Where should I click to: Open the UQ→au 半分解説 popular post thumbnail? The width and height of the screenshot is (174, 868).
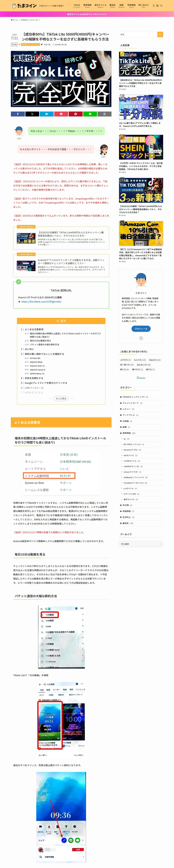141,107
